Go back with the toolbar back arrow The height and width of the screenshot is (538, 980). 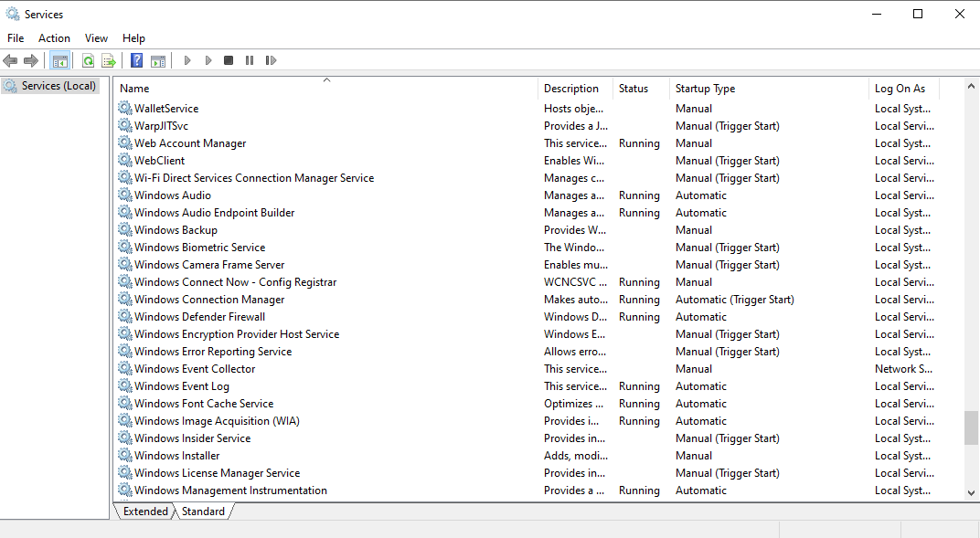point(10,60)
